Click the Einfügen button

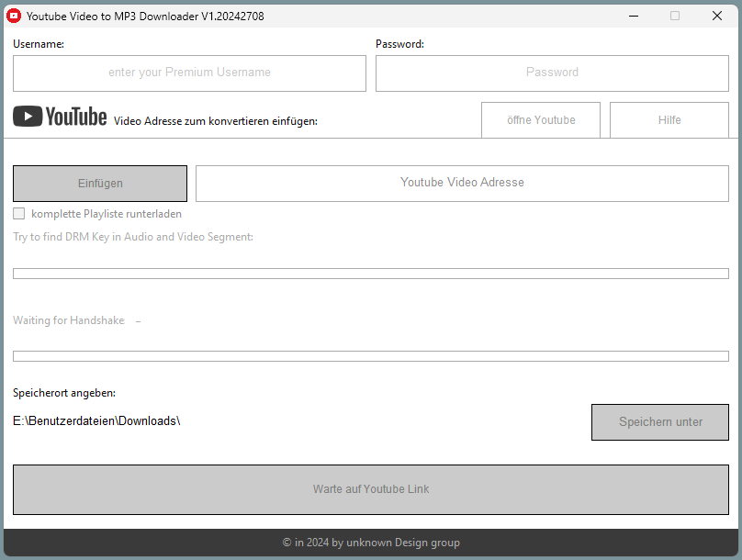pos(100,184)
